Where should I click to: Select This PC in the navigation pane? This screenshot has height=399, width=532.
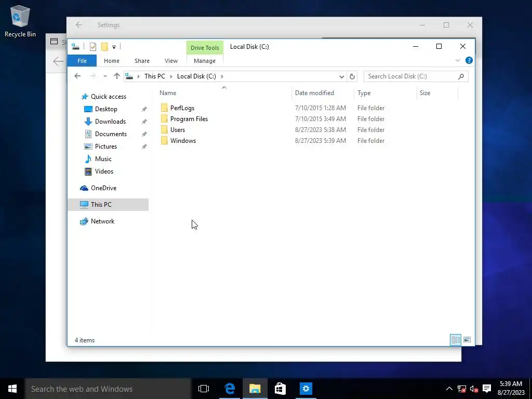pyautogui.click(x=101, y=205)
